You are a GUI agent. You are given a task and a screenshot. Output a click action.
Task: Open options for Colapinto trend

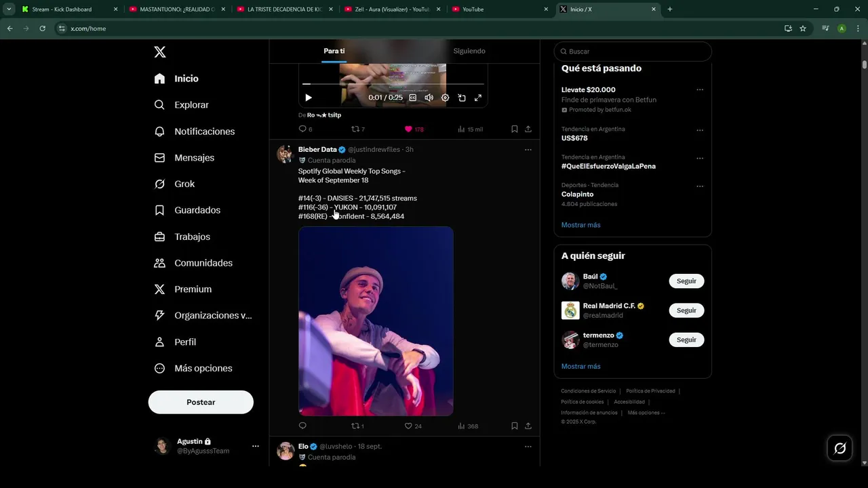tap(700, 186)
